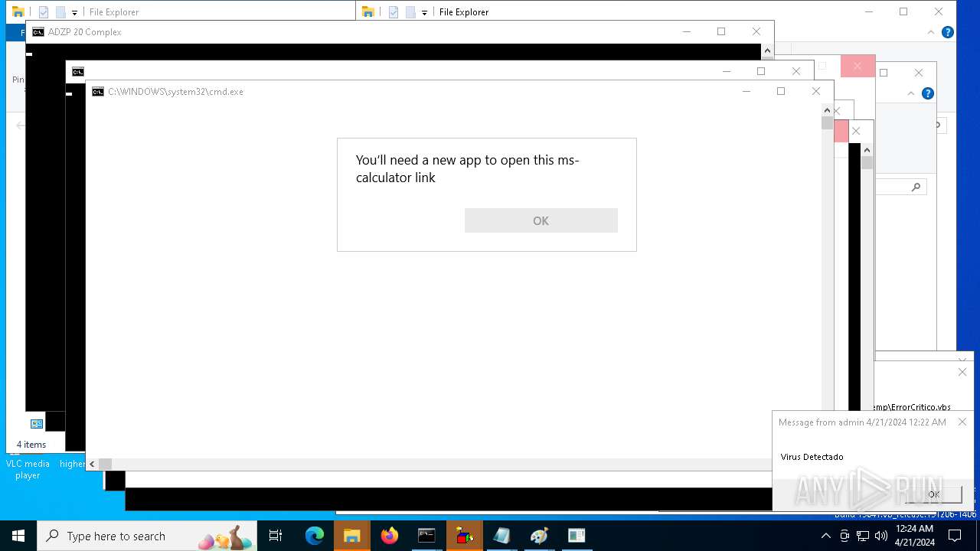
Task: Open the Paint palette taskbar icon
Action: pyautogui.click(x=539, y=536)
